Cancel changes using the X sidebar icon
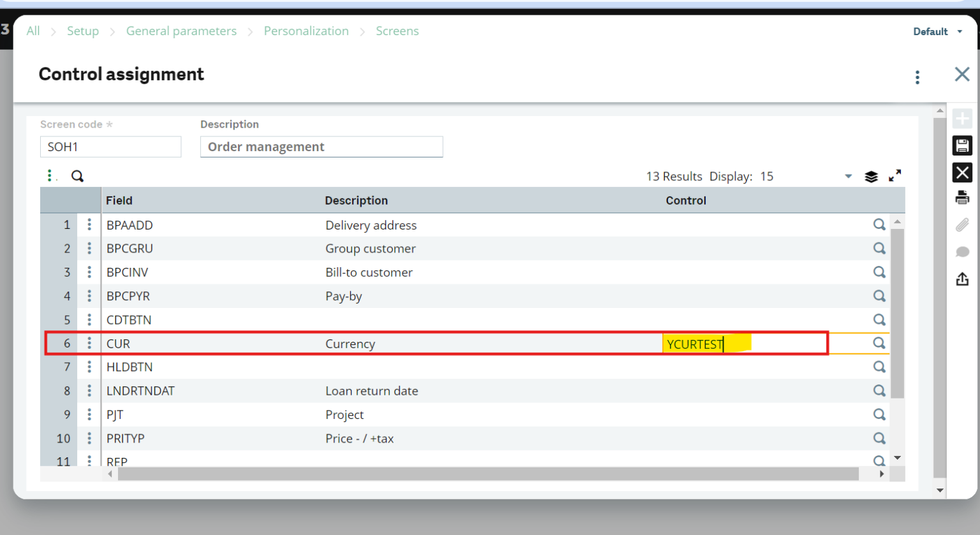Viewport: 980px width, 535px height. tap(963, 172)
